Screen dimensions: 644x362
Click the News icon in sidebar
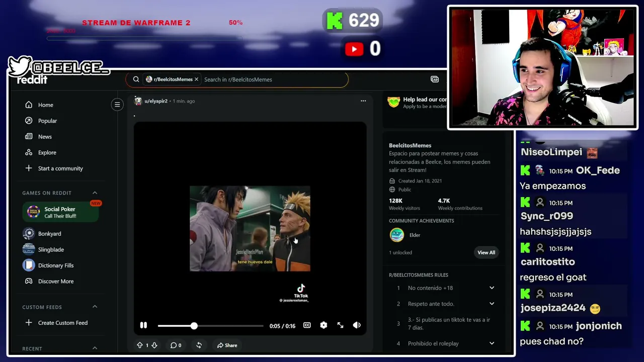[x=29, y=137]
